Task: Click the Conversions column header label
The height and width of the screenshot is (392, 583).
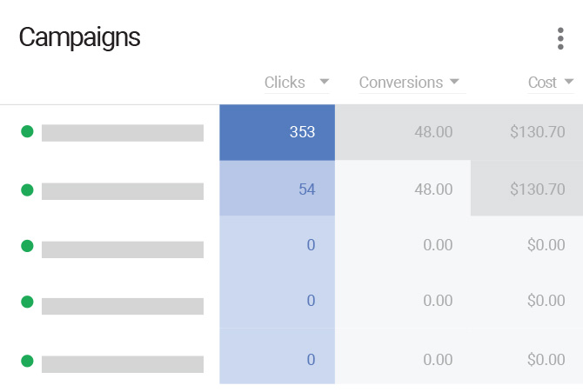Action: [400, 83]
